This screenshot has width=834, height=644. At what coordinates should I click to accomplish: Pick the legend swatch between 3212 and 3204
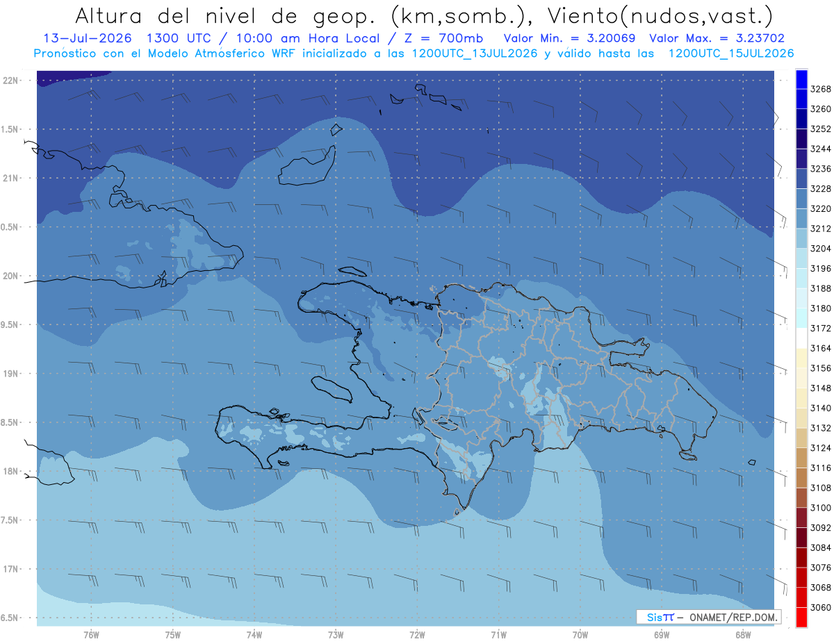801,238
